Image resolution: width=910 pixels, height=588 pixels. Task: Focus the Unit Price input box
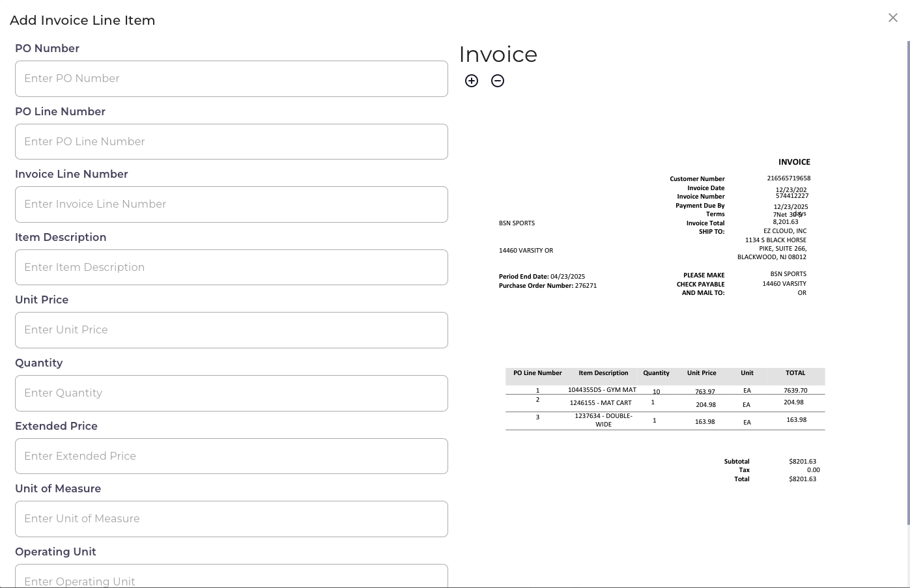pyautogui.click(x=231, y=330)
